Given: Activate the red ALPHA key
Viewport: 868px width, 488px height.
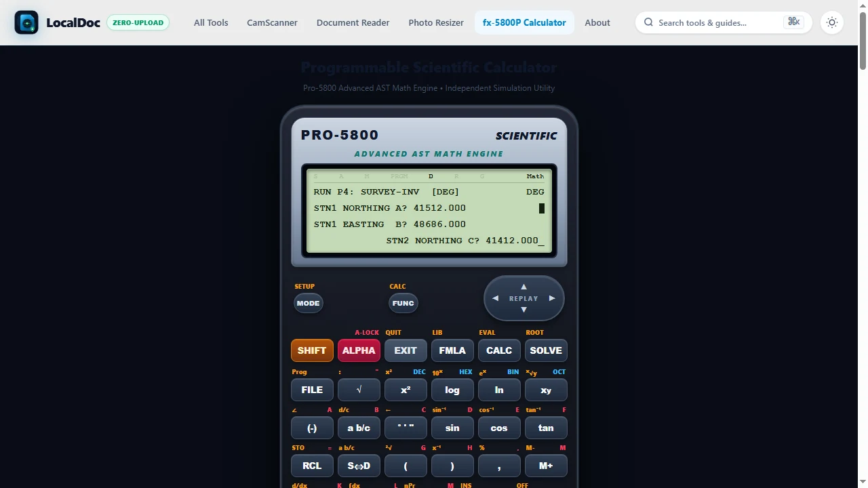Looking at the screenshot, I should tap(359, 350).
